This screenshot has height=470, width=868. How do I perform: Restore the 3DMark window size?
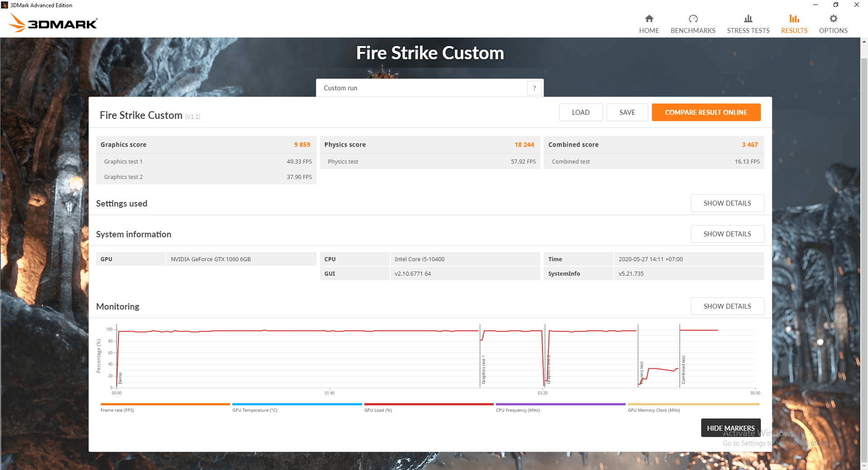tap(836, 5)
